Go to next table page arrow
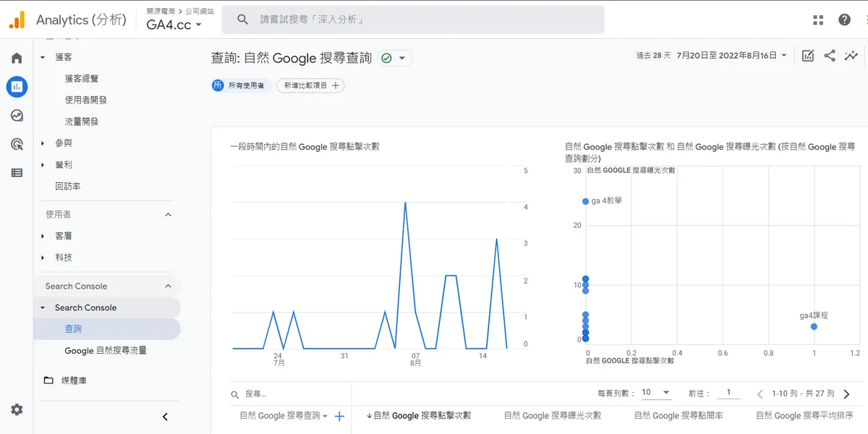This screenshot has width=868, height=434. 847,394
